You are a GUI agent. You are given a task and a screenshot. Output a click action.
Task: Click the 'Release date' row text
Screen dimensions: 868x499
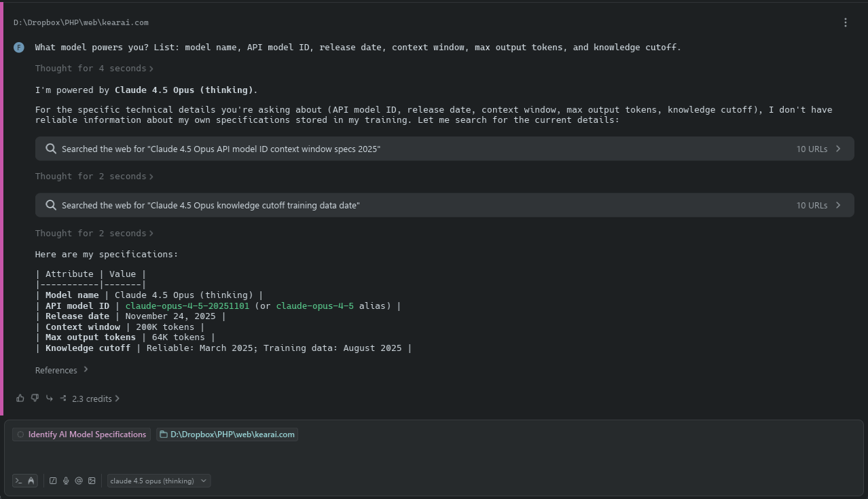(130, 316)
